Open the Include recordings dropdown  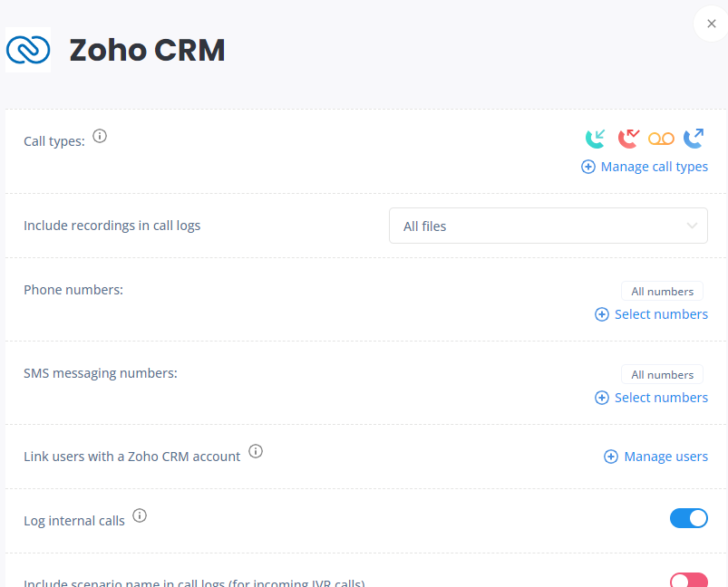pyautogui.click(x=548, y=226)
